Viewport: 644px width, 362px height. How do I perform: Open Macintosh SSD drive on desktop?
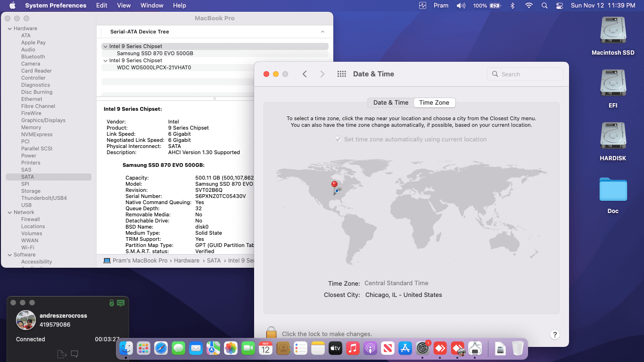coord(613,31)
